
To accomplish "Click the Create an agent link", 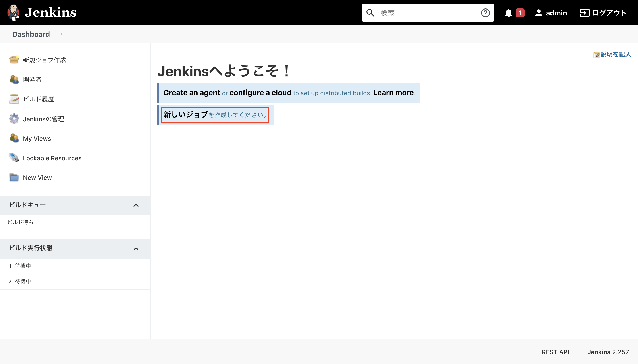I will tap(192, 93).
